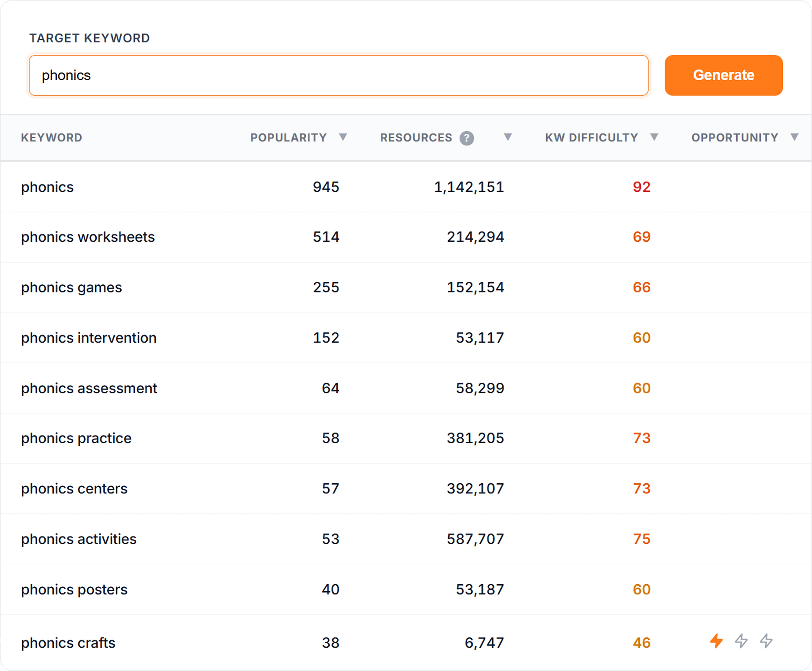
Task: Click the phonics posters keyword
Action: pyautogui.click(x=74, y=589)
